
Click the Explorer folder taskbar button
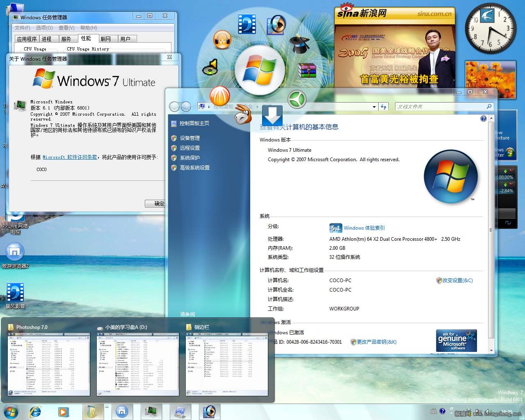tap(94, 412)
